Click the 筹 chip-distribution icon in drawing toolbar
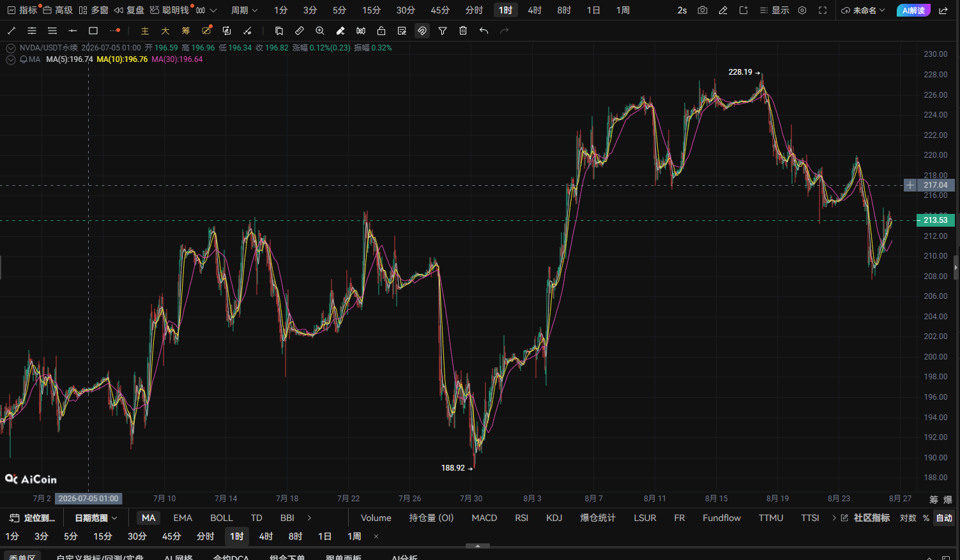This screenshot has height=560, width=960. click(x=186, y=31)
